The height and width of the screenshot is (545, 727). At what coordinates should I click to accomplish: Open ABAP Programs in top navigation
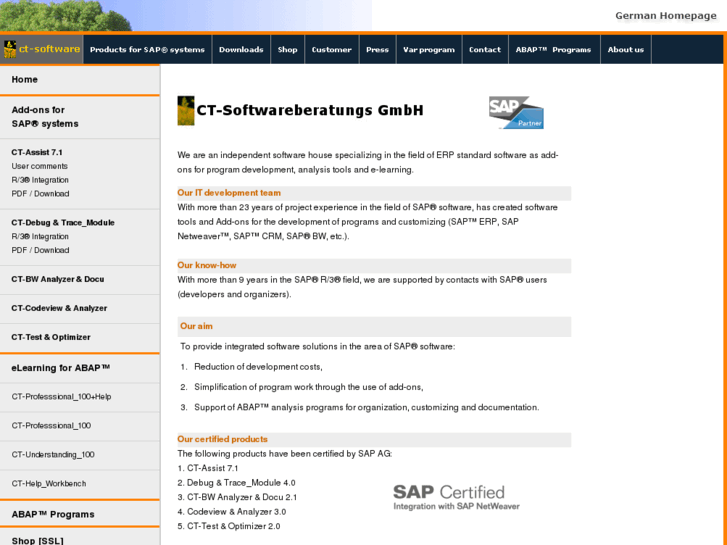pos(554,50)
